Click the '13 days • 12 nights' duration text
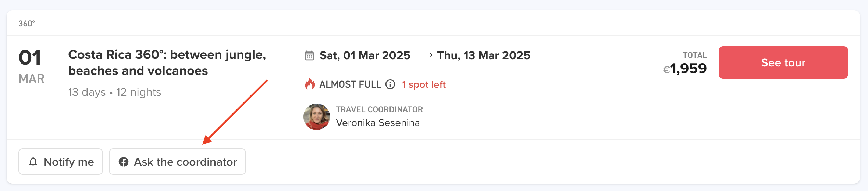868x191 pixels. tap(114, 92)
